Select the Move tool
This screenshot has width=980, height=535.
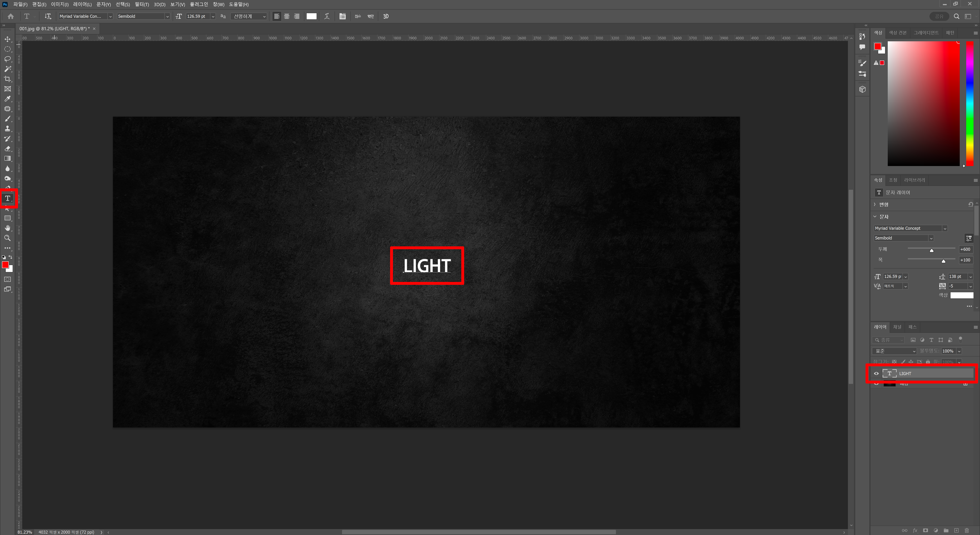click(8, 39)
